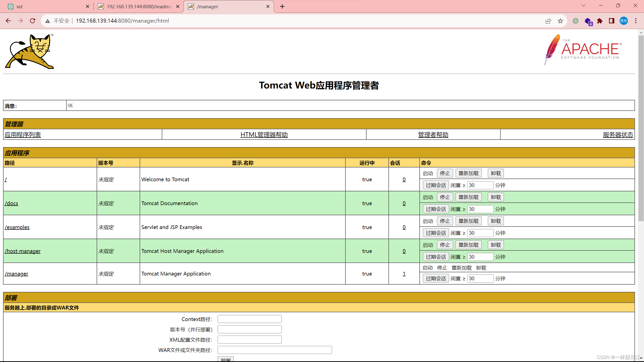
Task: Open Chrome three-dot menu
Action: (x=636, y=21)
